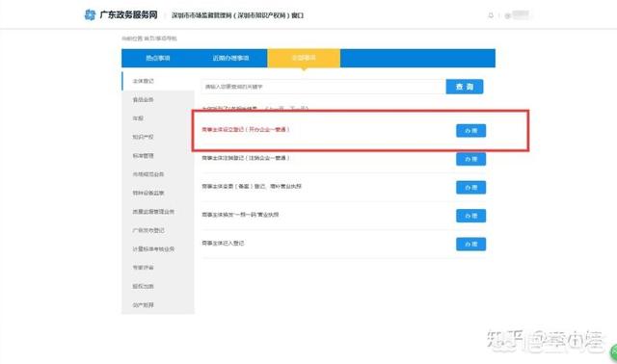Click the user avatar icon in header
The width and height of the screenshot is (617, 364).
tap(508, 15)
